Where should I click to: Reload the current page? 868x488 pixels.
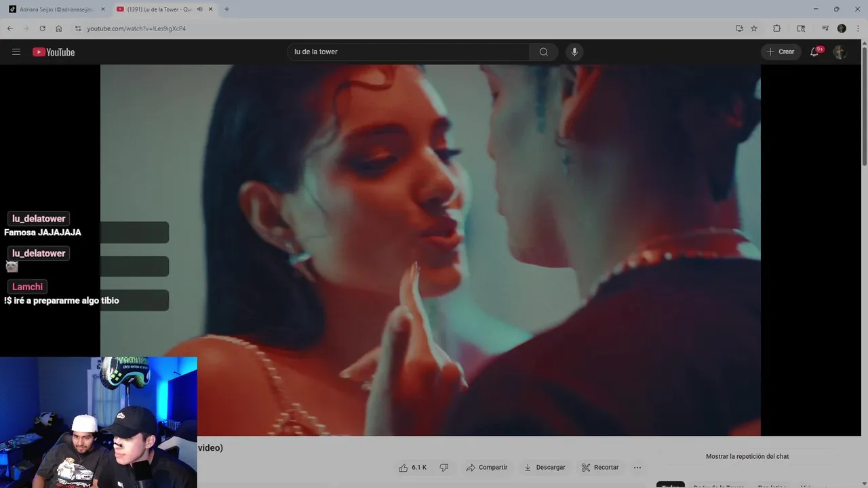(x=42, y=28)
